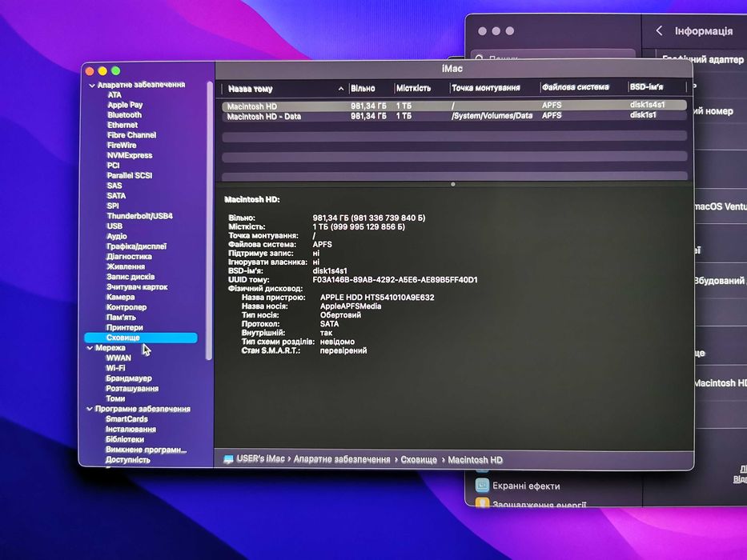Select Wi-Fi under Мережа
Image resolution: width=747 pixels, height=560 pixels.
[115, 368]
